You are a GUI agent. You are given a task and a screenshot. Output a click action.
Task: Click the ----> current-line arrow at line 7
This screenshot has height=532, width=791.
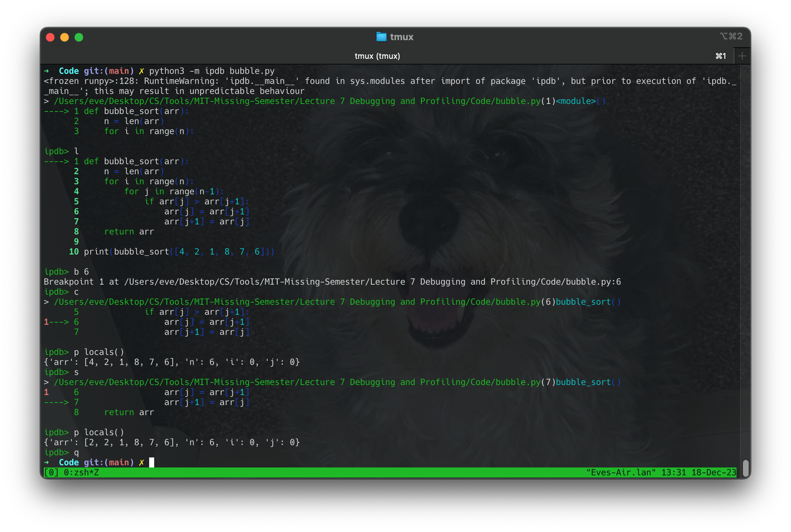click(x=57, y=402)
